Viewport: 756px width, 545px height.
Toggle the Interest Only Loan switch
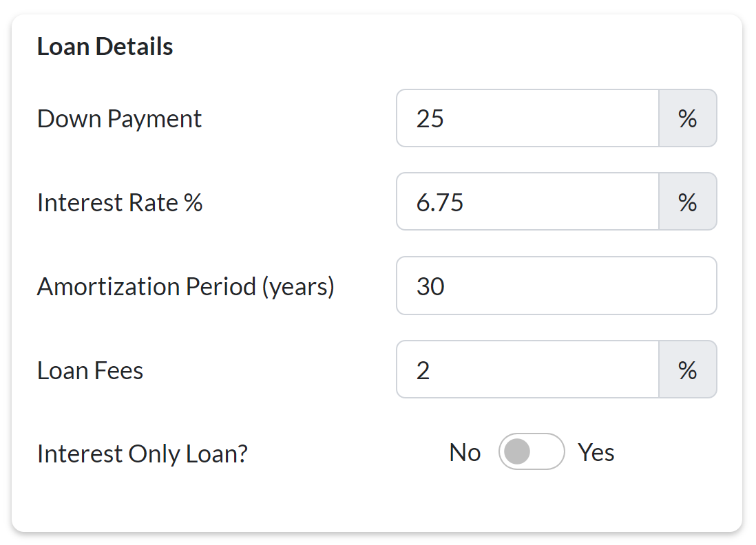pyautogui.click(x=531, y=452)
